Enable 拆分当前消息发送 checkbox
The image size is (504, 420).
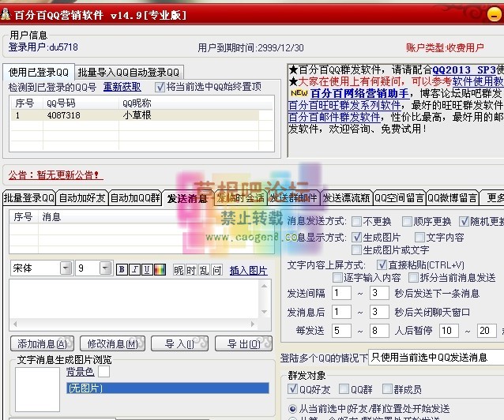(x=413, y=277)
